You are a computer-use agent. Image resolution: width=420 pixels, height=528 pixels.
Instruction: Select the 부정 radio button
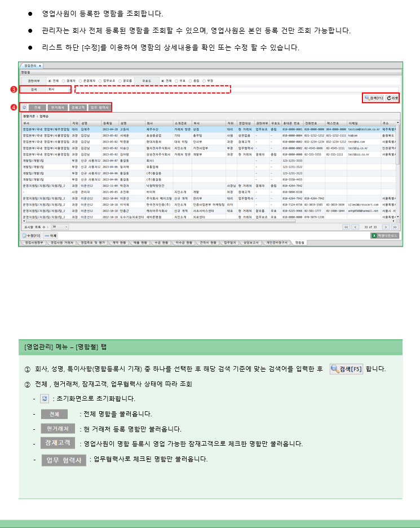[x=204, y=81]
